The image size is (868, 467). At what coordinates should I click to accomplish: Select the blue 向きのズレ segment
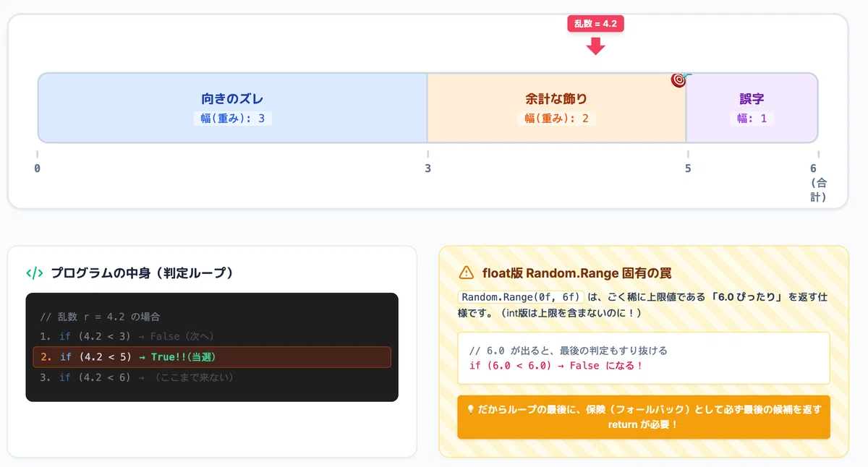click(x=232, y=108)
